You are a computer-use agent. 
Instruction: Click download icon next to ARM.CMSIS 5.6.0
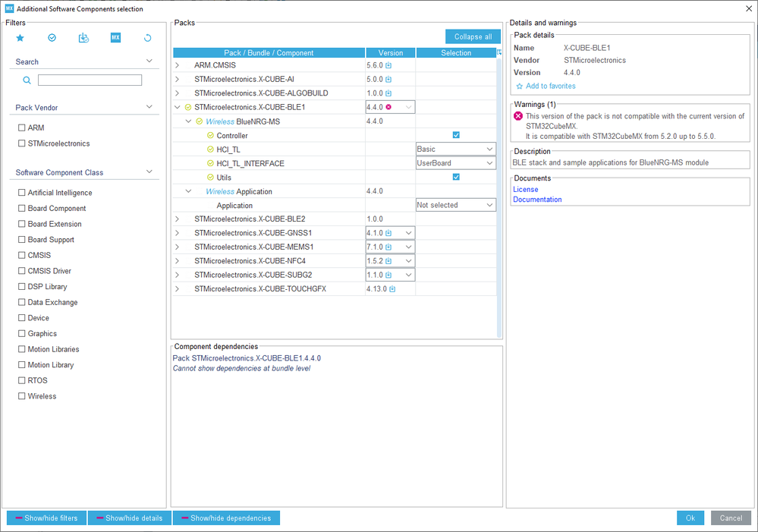(388, 65)
